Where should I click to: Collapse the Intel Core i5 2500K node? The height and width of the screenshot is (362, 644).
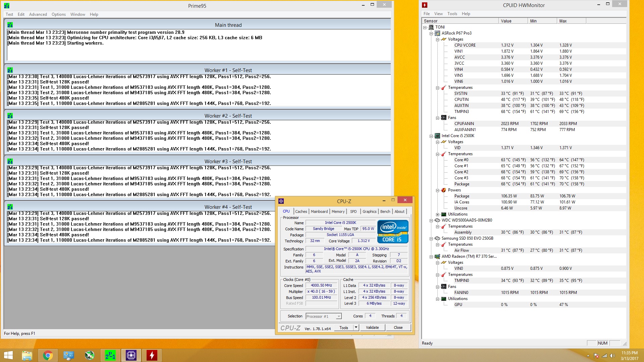click(431, 136)
